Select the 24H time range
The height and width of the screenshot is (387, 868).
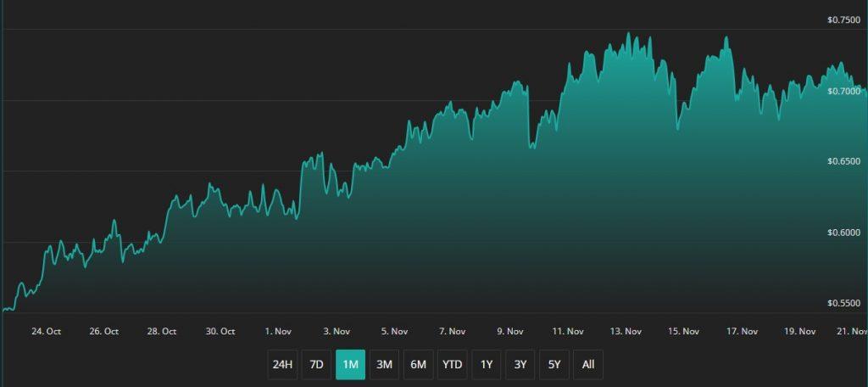(282, 365)
